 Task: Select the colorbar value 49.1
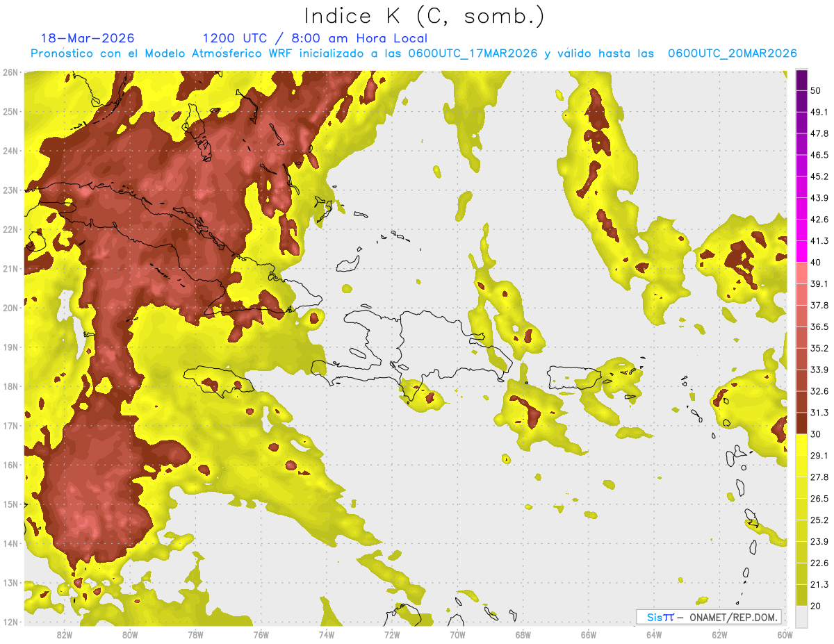click(819, 112)
